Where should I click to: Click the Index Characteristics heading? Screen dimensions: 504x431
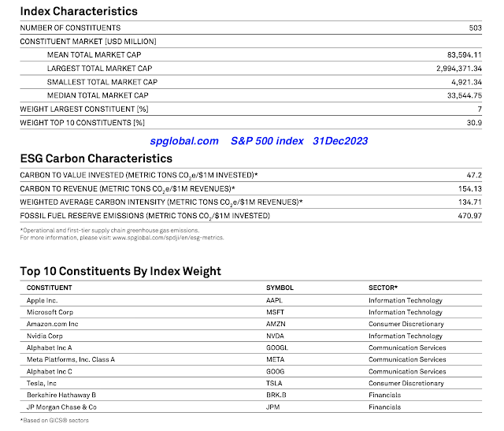click(x=78, y=11)
